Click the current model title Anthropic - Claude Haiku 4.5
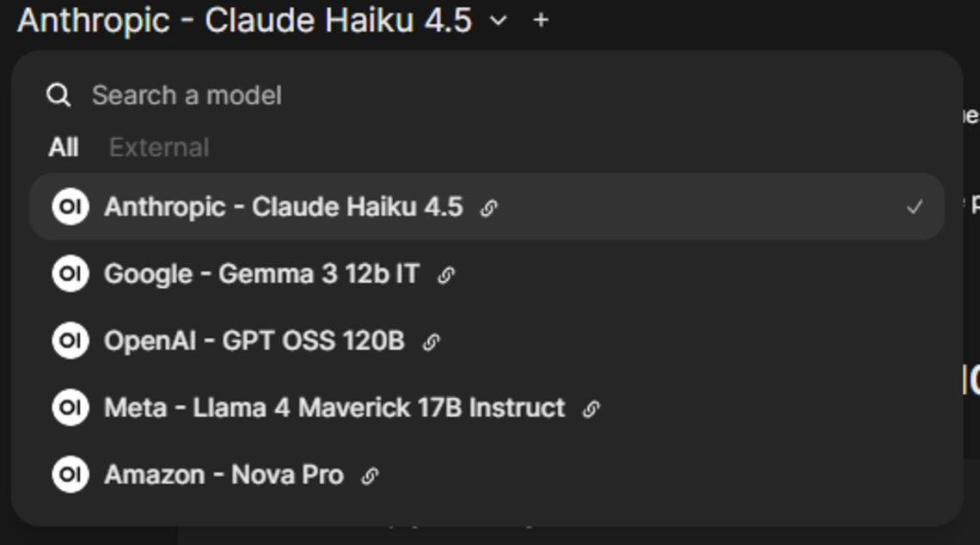The width and height of the screenshot is (980, 545). coord(244,21)
